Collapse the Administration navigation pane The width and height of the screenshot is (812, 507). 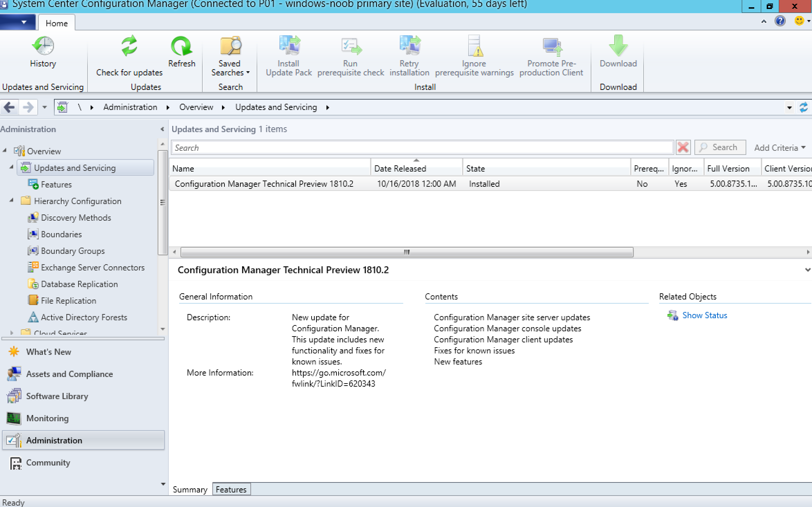point(162,129)
